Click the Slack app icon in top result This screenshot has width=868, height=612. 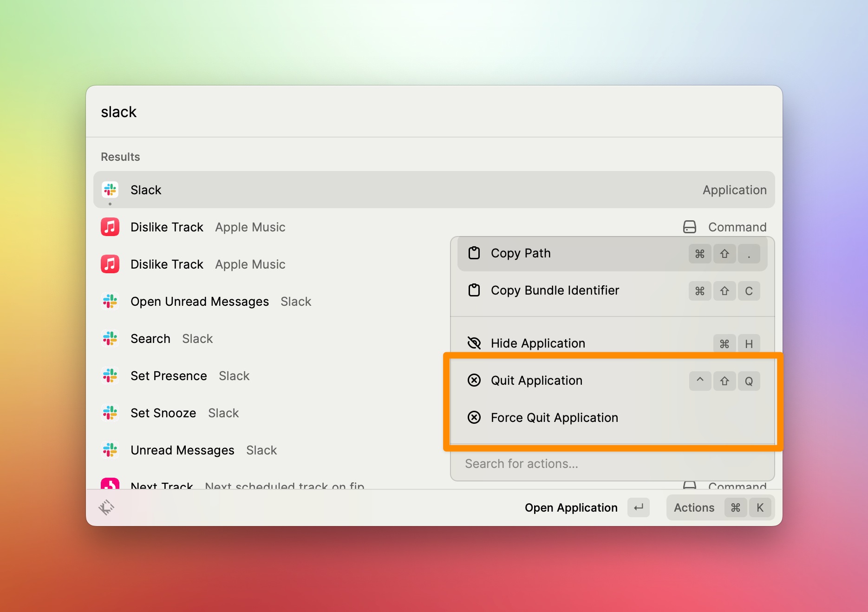tap(110, 190)
